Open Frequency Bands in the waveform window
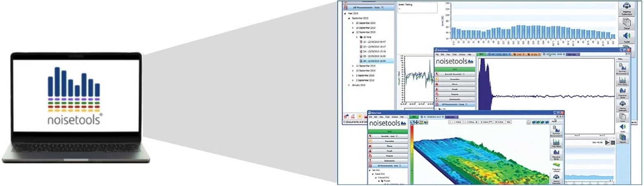Image resolution: width=644 pixels, height=186 pixels. coord(623,93)
